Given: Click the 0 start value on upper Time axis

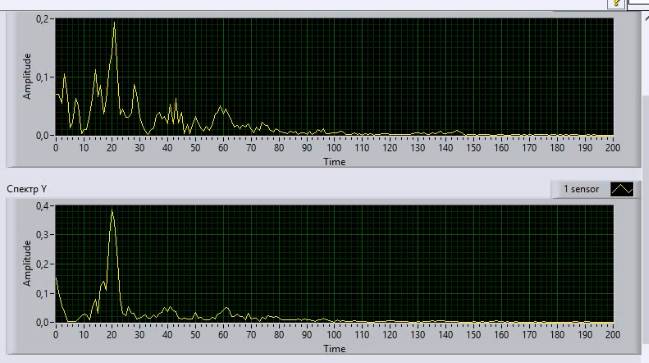Looking at the screenshot, I should pyautogui.click(x=56, y=148).
